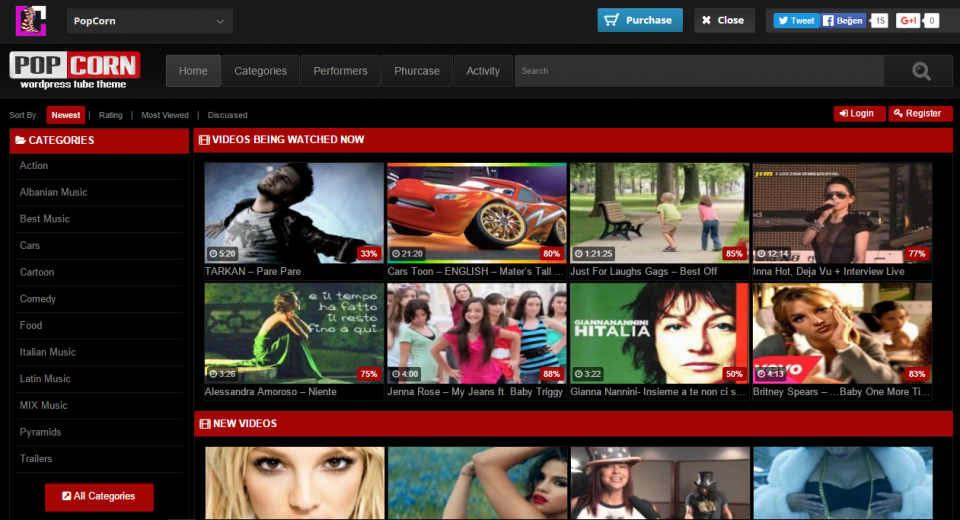The image size is (960, 520).
Task: Open the Pyramids category
Action: [x=40, y=432]
